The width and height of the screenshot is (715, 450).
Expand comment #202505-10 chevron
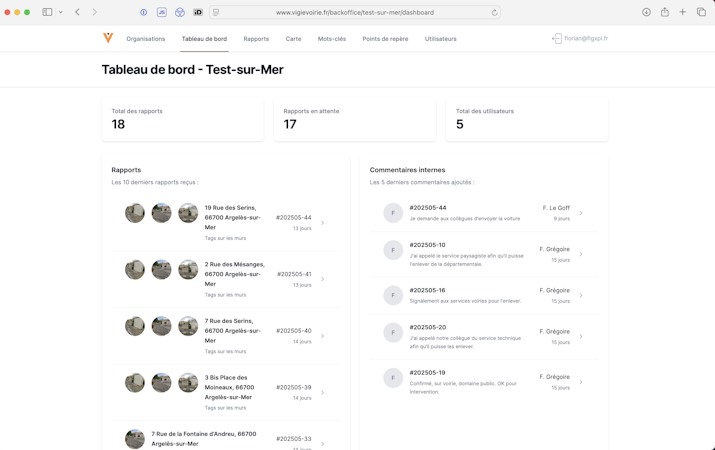point(581,254)
